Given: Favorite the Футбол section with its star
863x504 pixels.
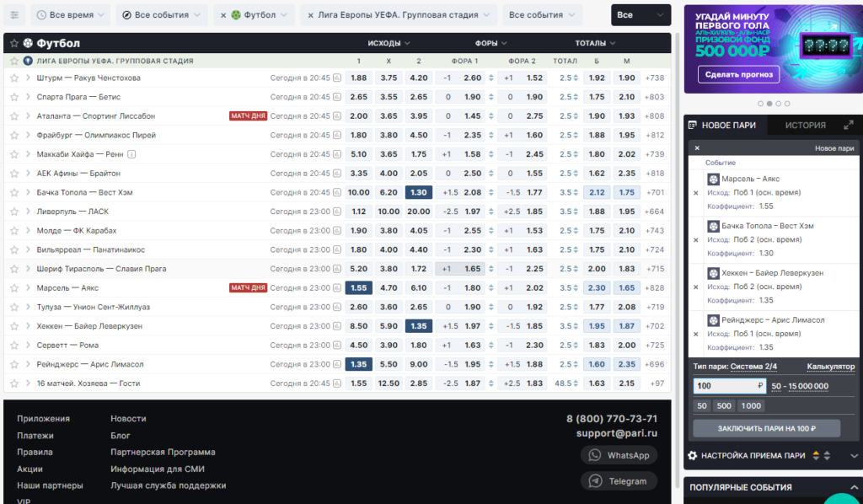Looking at the screenshot, I should pos(14,43).
